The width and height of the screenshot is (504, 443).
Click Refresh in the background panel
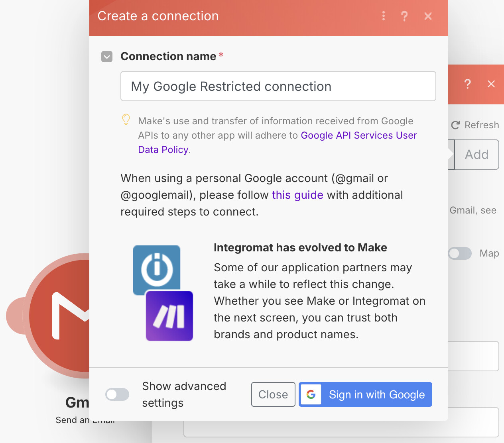click(475, 125)
